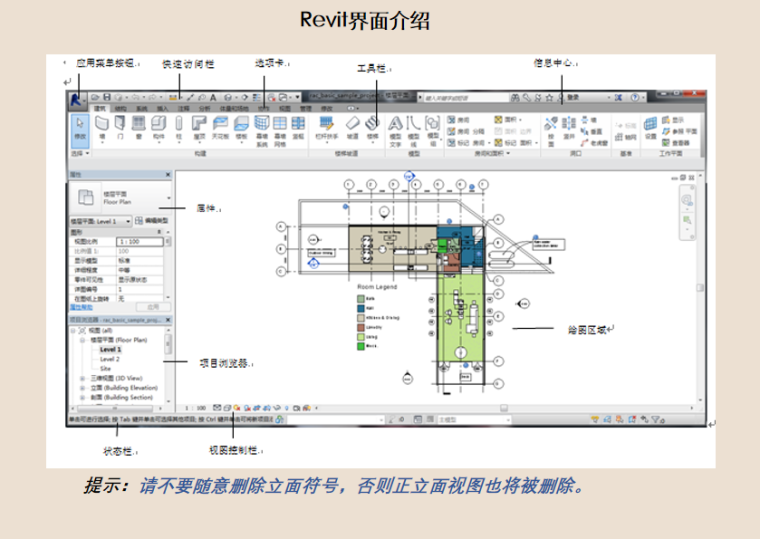
Task: Open the Help question mark icon
Action: click(x=635, y=97)
